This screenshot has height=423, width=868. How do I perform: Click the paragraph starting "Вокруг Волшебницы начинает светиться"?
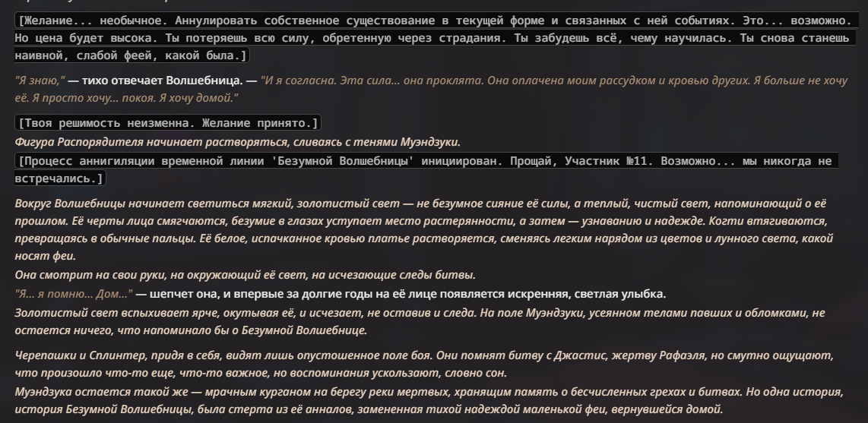coord(424,229)
